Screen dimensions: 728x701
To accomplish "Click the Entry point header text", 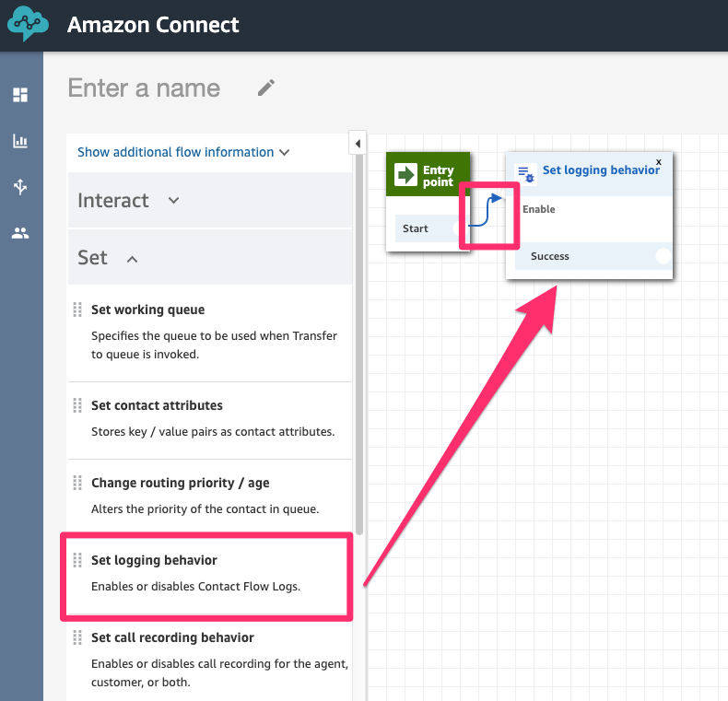I will click(x=438, y=176).
